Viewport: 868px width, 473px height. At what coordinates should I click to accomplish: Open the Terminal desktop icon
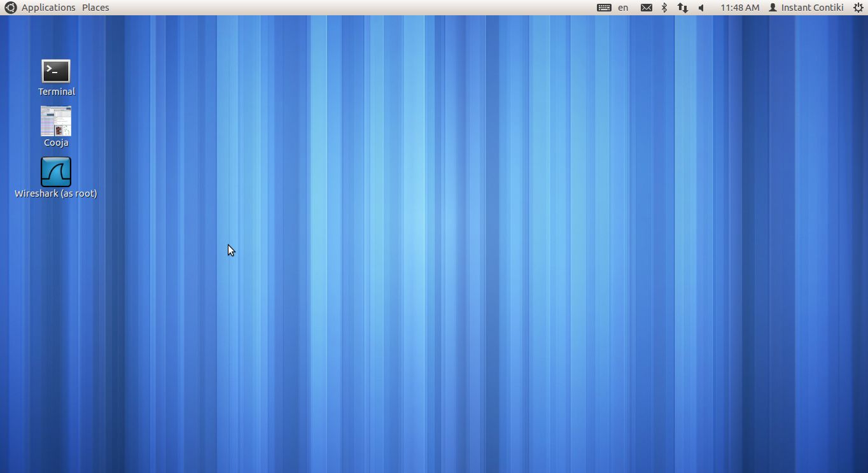tap(56, 71)
